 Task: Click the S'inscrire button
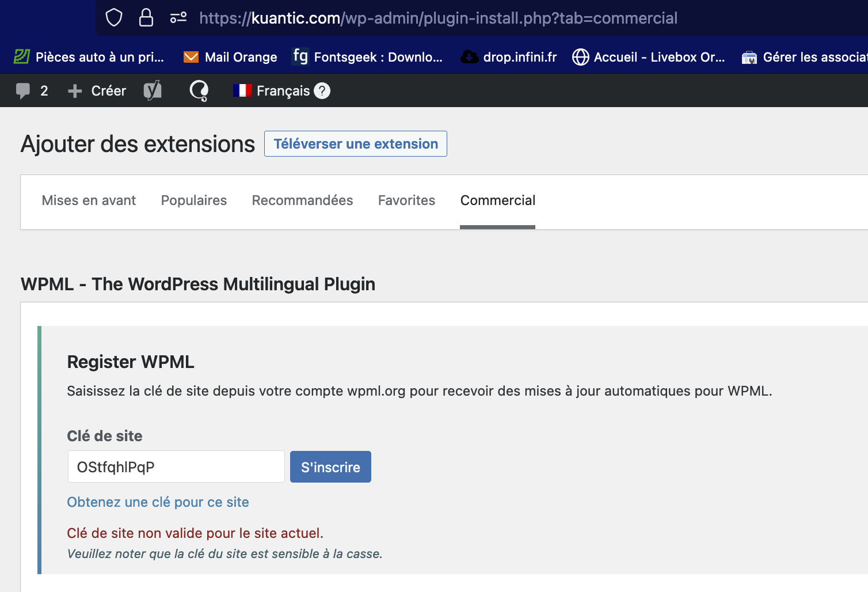coord(330,466)
